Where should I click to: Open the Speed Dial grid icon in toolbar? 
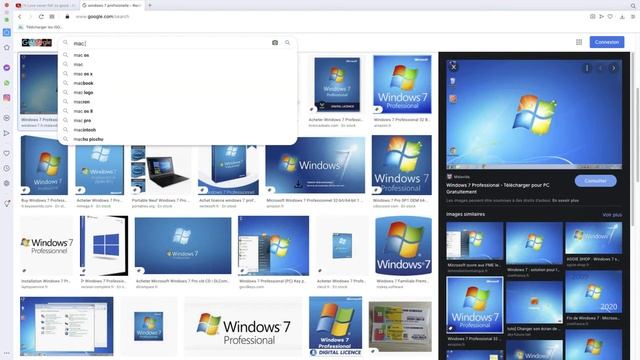(x=52, y=17)
